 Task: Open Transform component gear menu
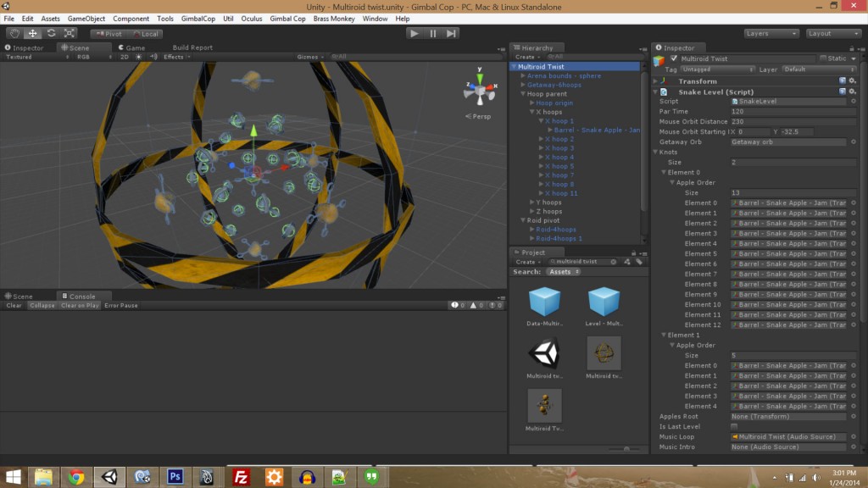point(853,80)
